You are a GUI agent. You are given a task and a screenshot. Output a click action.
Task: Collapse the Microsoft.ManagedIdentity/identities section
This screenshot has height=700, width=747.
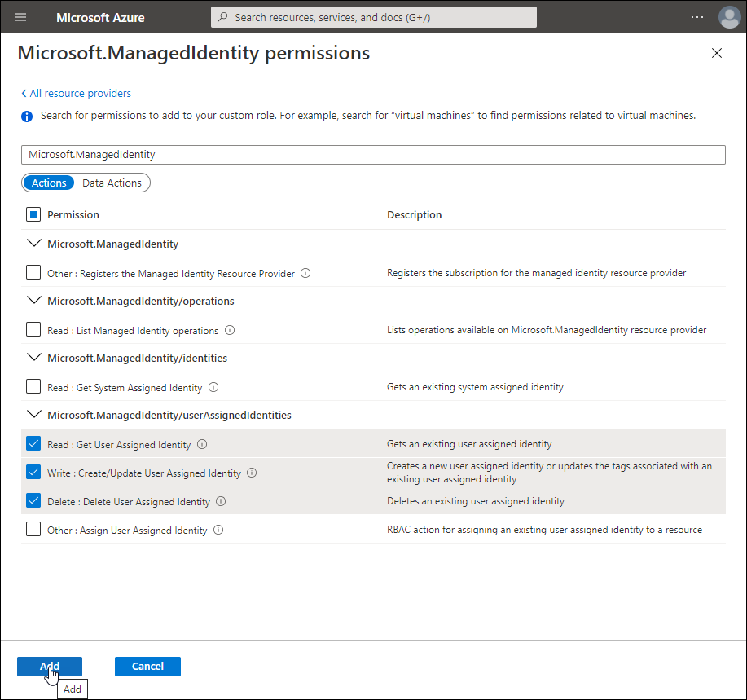tap(33, 358)
